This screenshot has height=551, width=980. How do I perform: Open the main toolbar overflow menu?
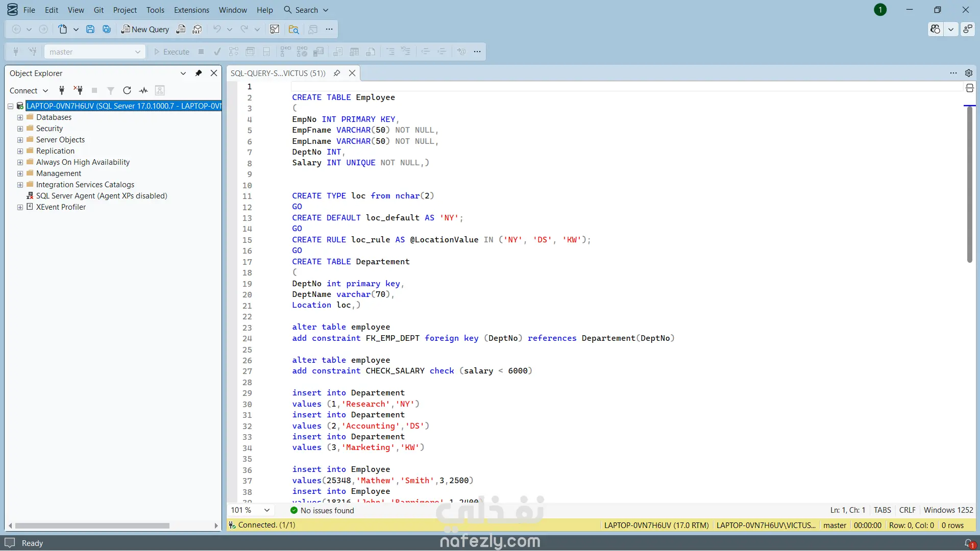pyautogui.click(x=329, y=29)
